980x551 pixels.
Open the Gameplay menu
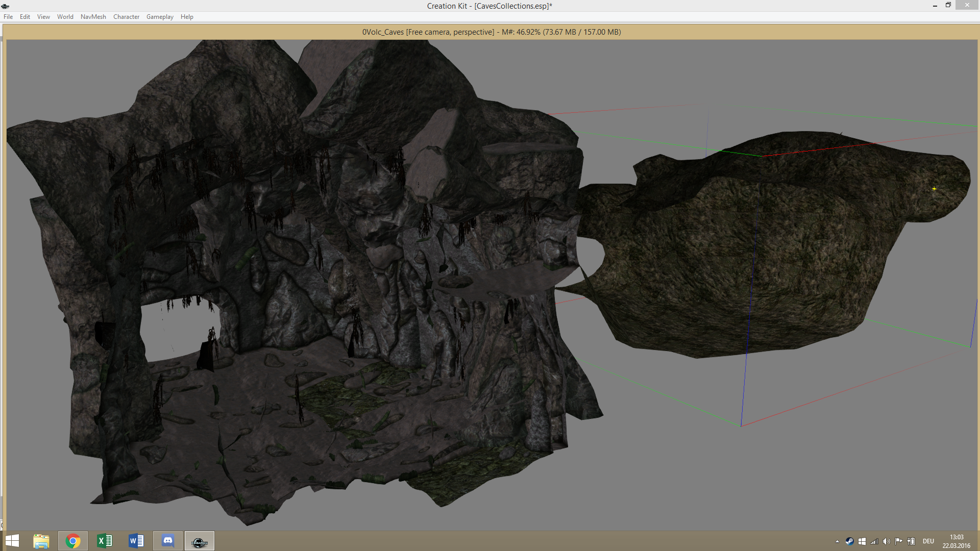tap(160, 17)
